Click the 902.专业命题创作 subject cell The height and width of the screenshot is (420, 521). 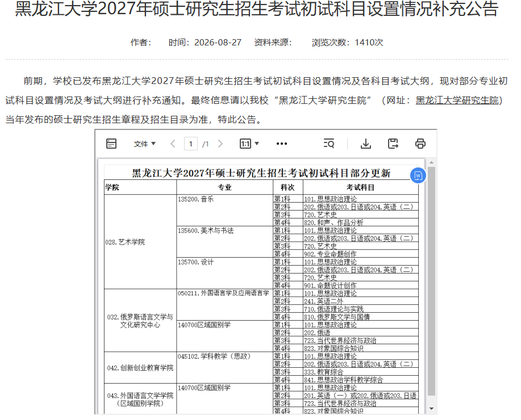tap(361, 254)
